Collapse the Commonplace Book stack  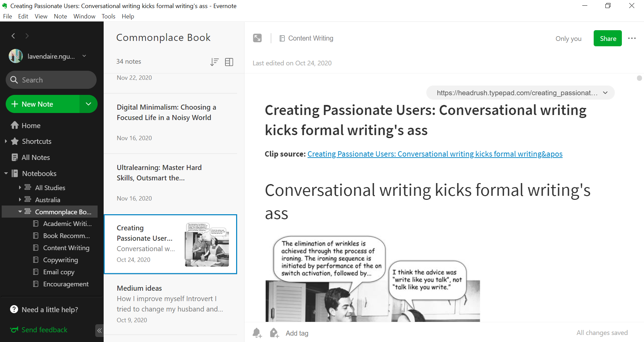pos(20,212)
